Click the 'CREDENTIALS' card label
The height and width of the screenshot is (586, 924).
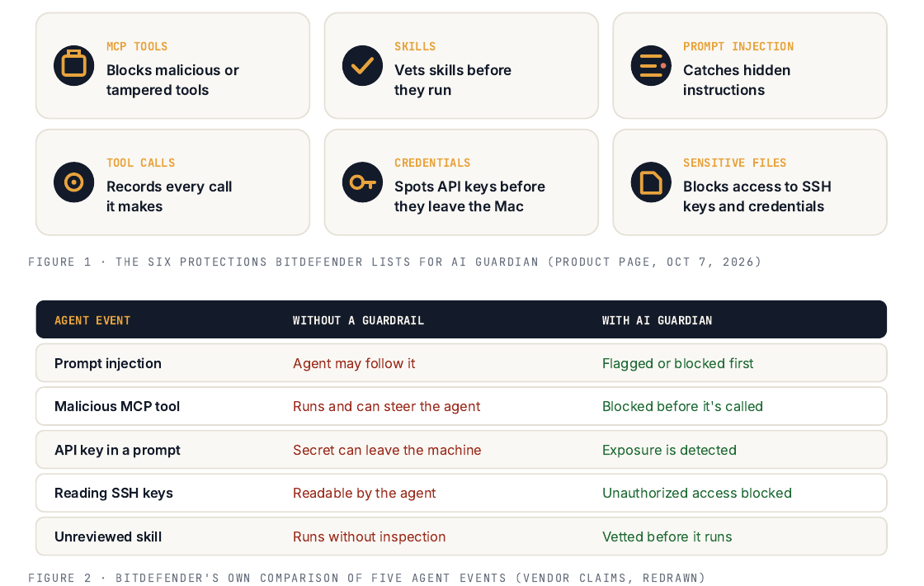[432, 163]
